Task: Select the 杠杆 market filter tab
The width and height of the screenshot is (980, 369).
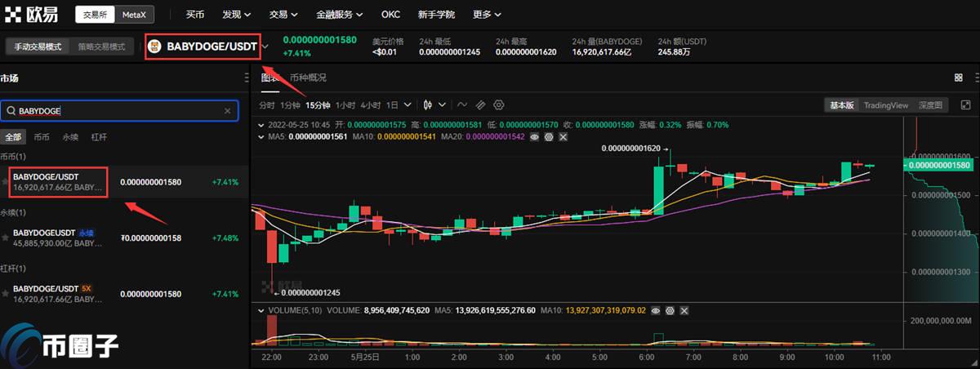Action: (99, 136)
